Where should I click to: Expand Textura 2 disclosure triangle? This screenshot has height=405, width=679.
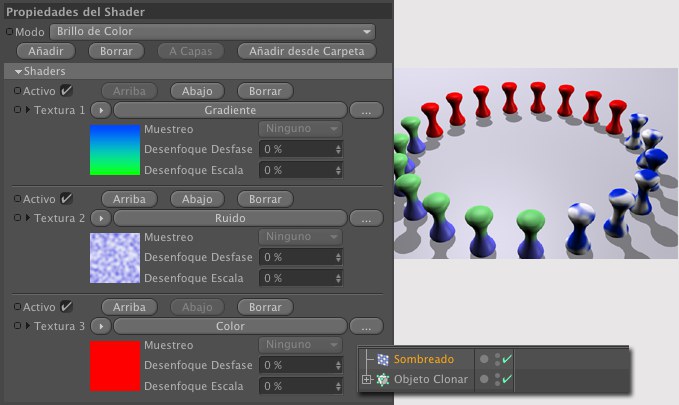click(28, 218)
